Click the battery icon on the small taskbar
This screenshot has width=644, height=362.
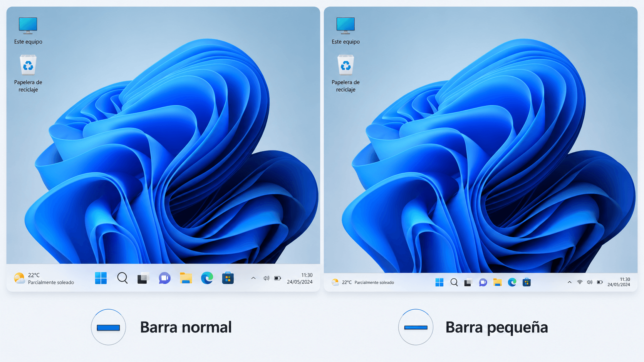tap(600, 282)
